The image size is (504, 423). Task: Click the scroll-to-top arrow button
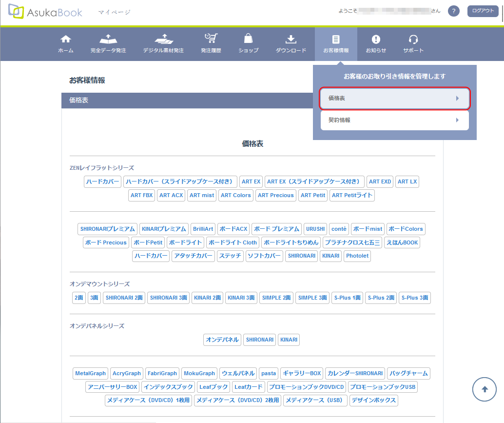[x=484, y=389]
